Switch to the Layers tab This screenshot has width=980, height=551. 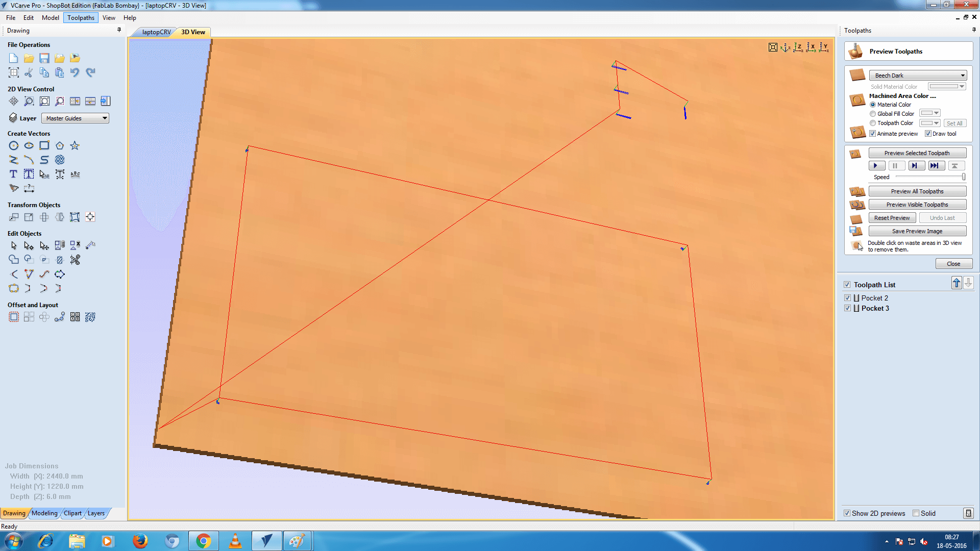[x=96, y=513]
